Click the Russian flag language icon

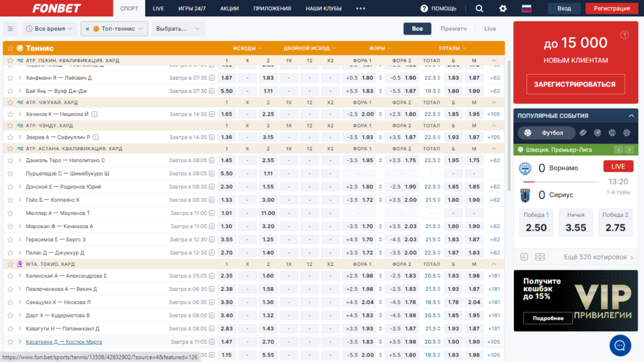pyautogui.click(x=526, y=8)
